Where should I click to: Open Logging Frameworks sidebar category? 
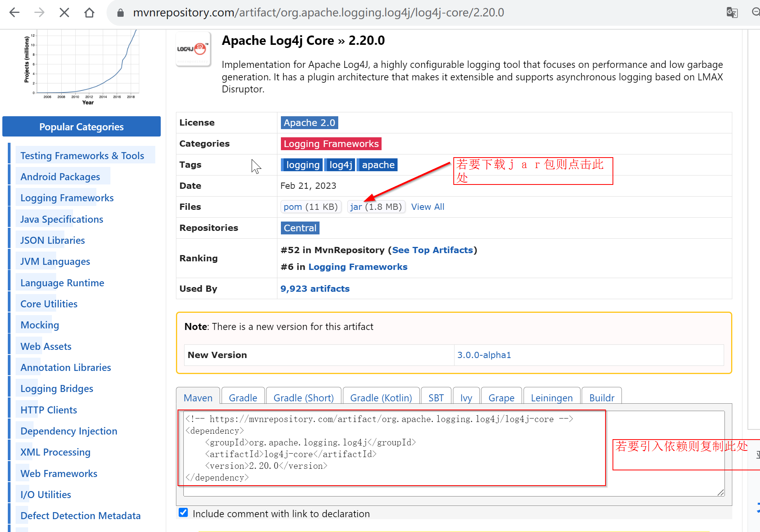point(67,198)
